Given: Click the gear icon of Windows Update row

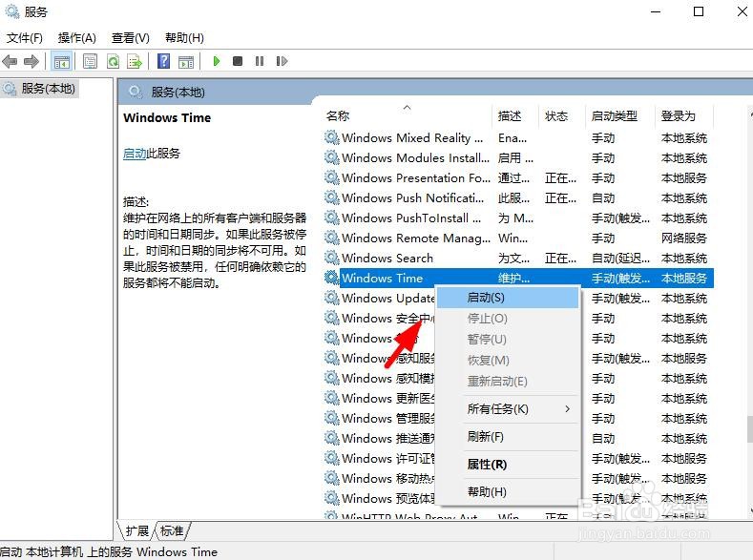Looking at the screenshot, I should [x=331, y=298].
